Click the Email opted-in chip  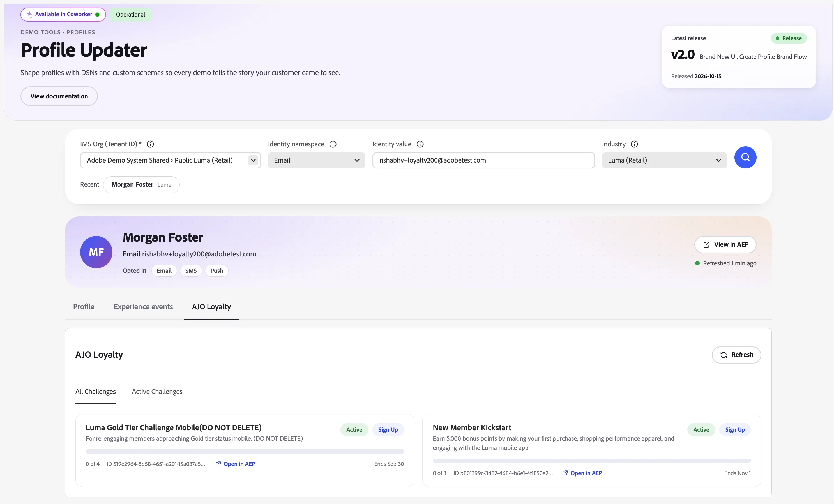click(164, 271)
